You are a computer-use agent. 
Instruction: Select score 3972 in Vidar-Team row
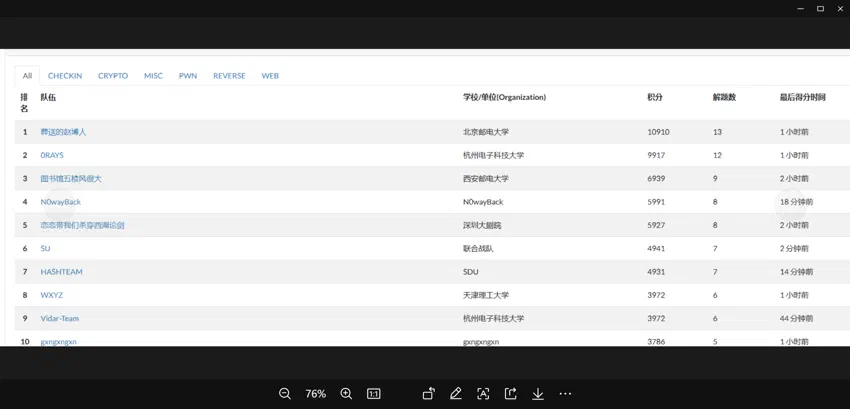[656, 318]
